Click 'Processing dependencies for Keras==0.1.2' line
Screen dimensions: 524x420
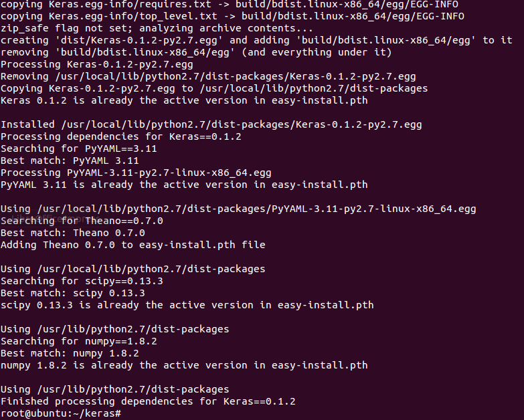pos(121,137)
